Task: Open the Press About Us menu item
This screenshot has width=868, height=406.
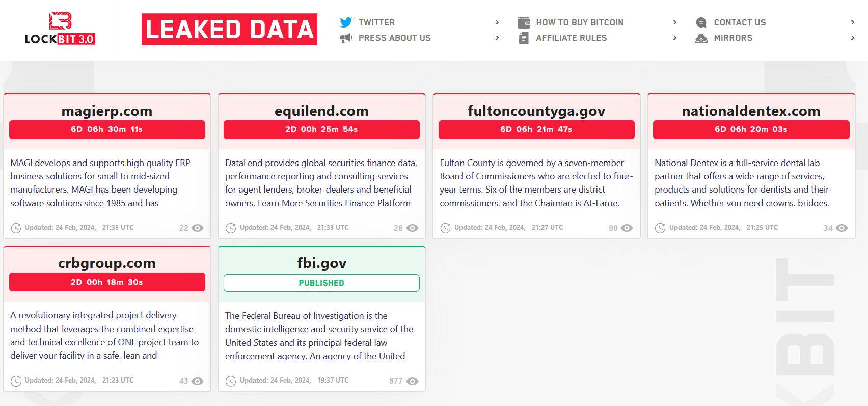Action: (394, 38)
